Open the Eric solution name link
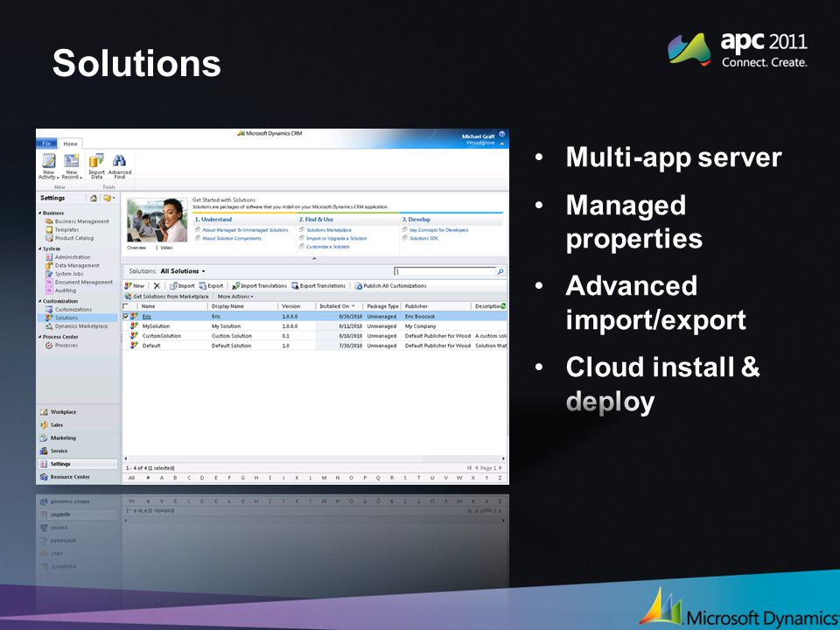840x630 pixels. point(147,317)
